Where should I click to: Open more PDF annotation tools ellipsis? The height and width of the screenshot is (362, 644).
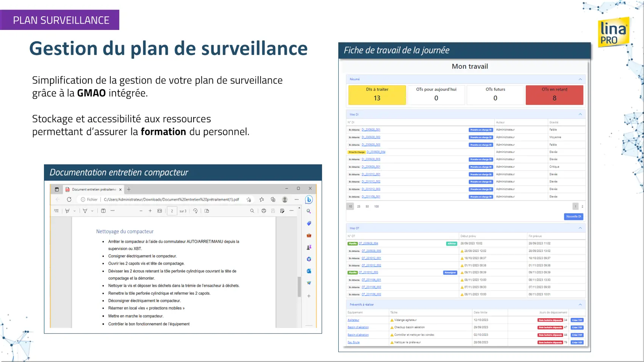point(113,211)
